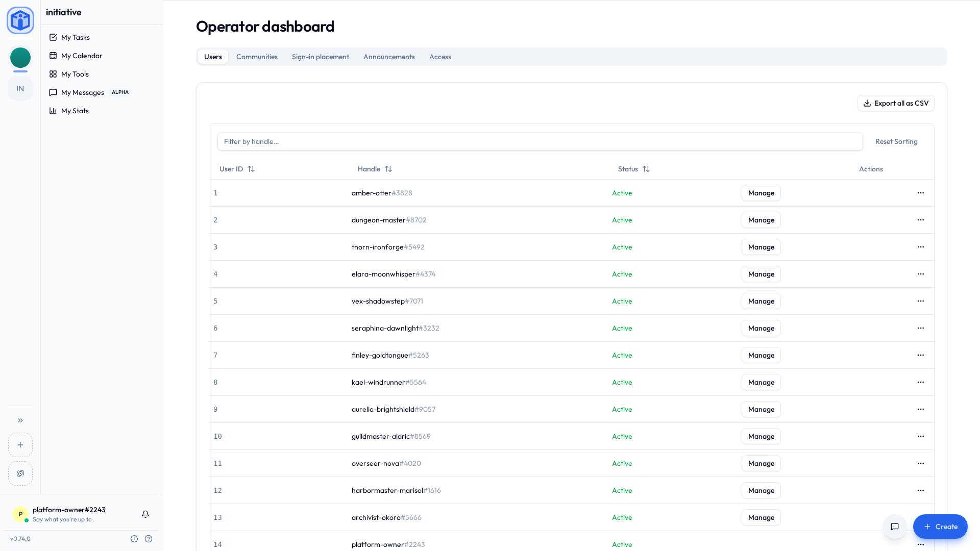The width and height of the screenshot is (980, 551).
Task: Switch to Sign-in placement tab
Action: (321, 57)
